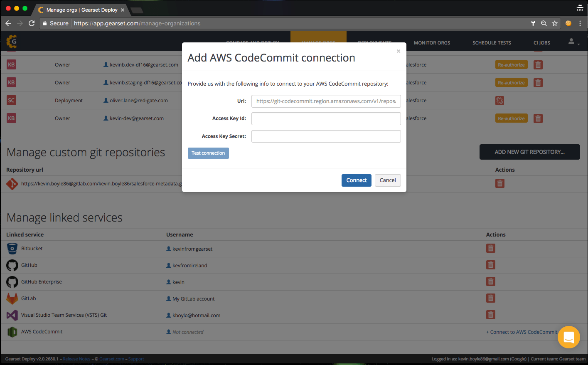Click the Visual Studio Team Services icon
The image size is (588, 365).
(x=12, y=315)
